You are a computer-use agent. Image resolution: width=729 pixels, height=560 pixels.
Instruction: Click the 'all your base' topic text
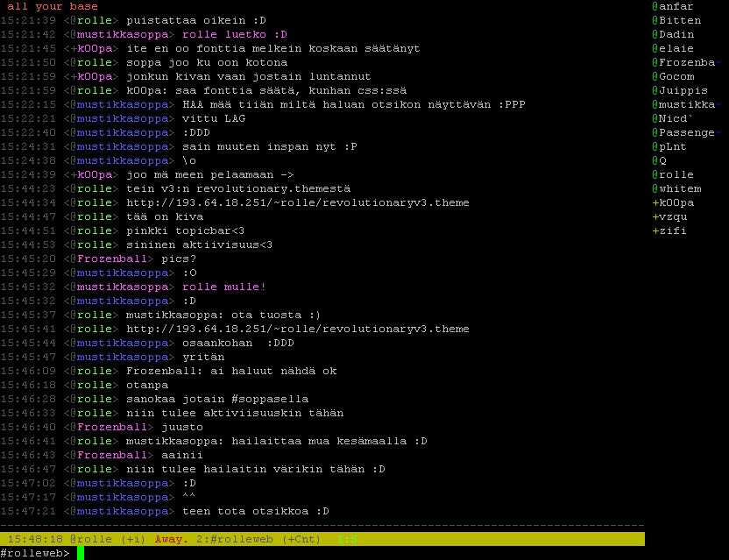click(52, 6)
